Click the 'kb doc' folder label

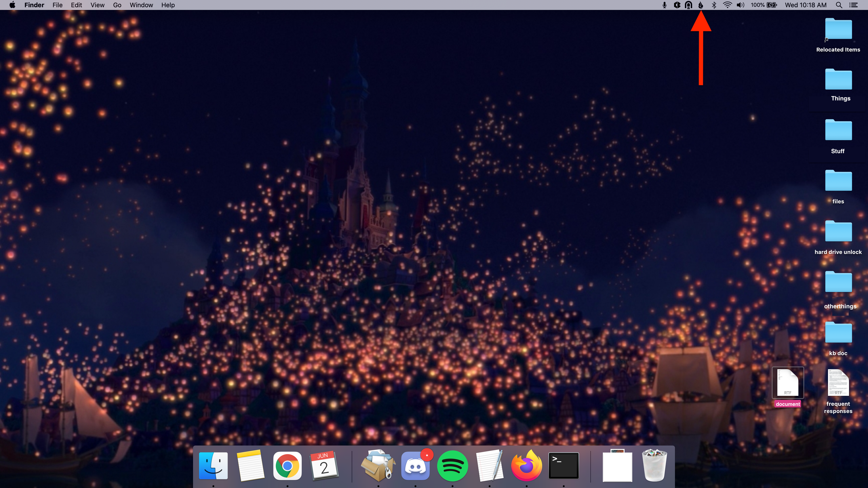[x=838, y=353]
